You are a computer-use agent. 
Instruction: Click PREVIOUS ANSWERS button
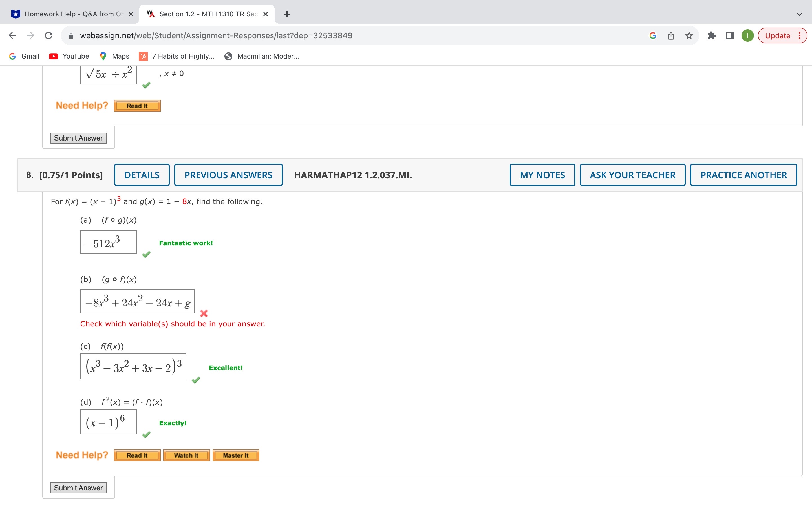tap(228, 175)
